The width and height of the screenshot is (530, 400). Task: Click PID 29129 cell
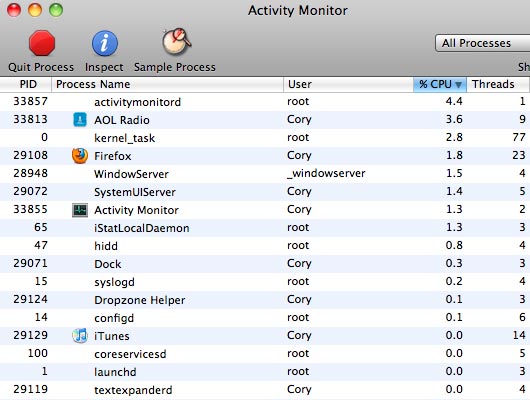point(30,335)
